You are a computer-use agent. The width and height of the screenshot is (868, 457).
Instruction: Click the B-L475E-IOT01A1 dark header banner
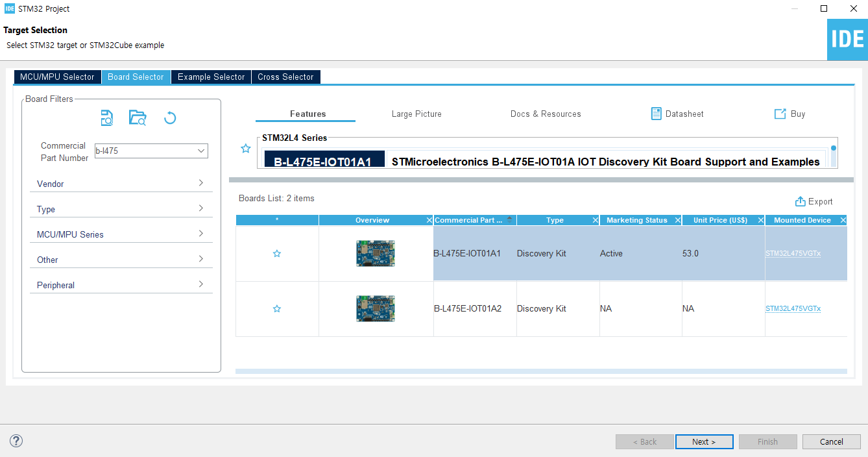324,160
